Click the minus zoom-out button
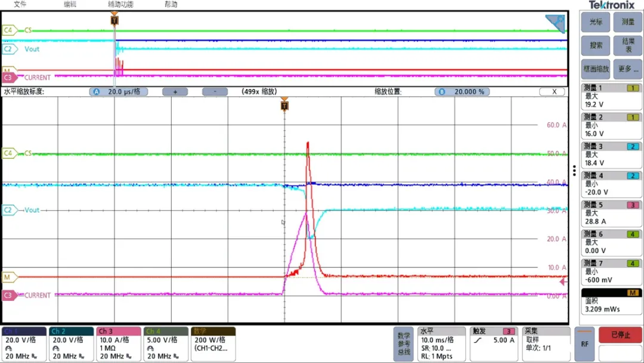Viewport: 644px width, 363px height. click(x=215, y=92)
